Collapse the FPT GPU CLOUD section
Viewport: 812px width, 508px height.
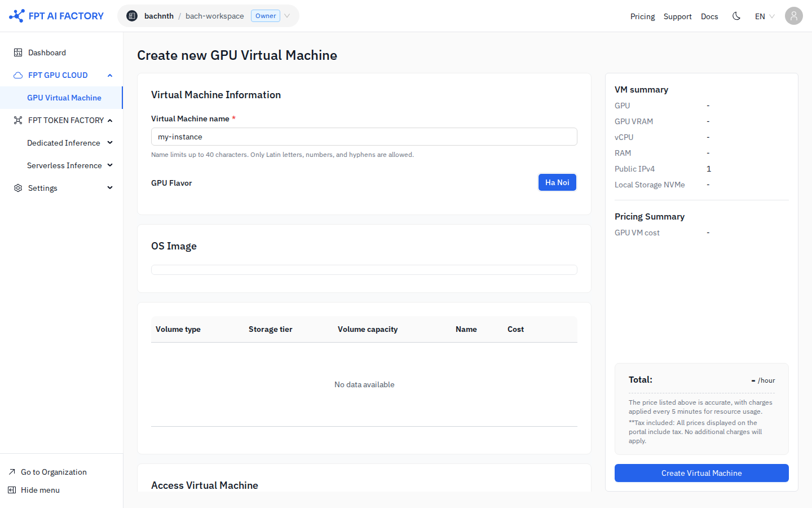(110, 75)
